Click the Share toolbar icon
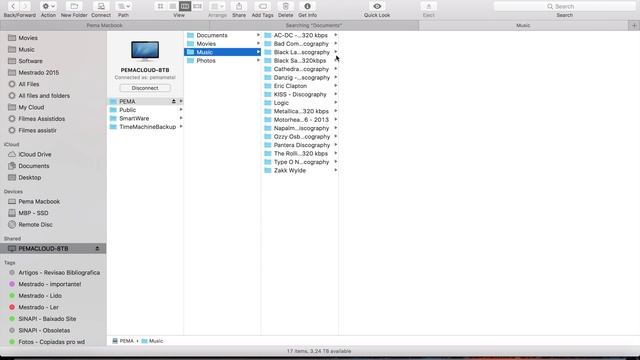 click(x=239, y=6)
